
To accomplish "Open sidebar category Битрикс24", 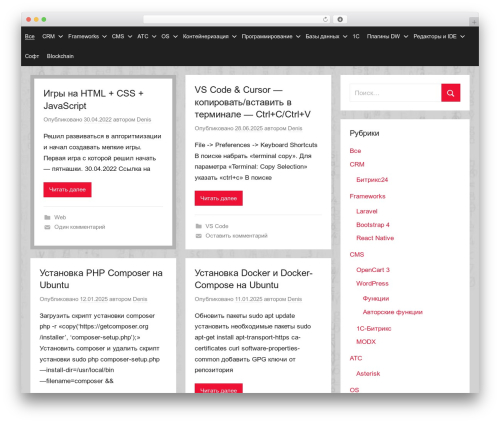I will (x=372, y=180).
